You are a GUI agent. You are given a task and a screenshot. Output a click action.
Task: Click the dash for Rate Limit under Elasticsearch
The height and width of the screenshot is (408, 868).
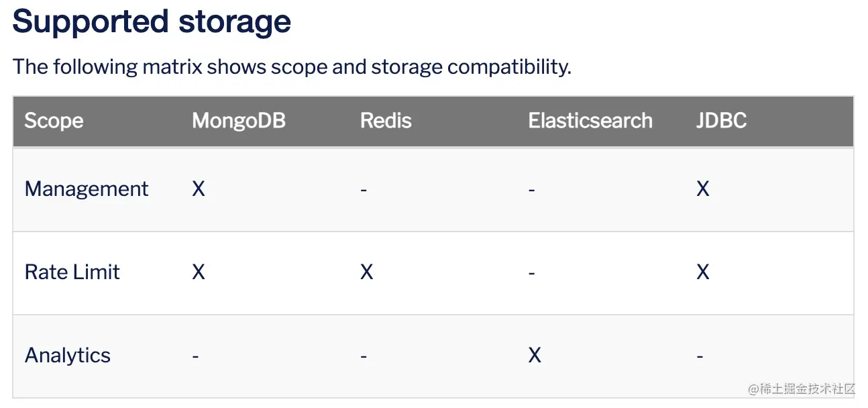532,274
